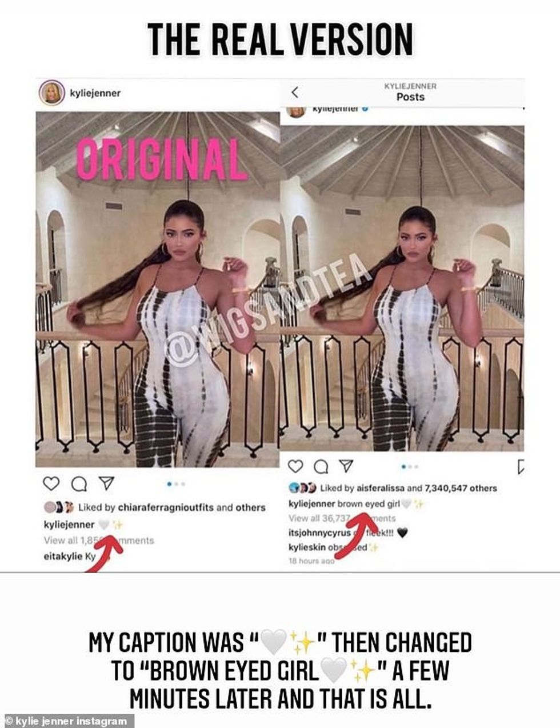
Task: Go back using the chevron beside Posts
Action: (x=295, y=92)
